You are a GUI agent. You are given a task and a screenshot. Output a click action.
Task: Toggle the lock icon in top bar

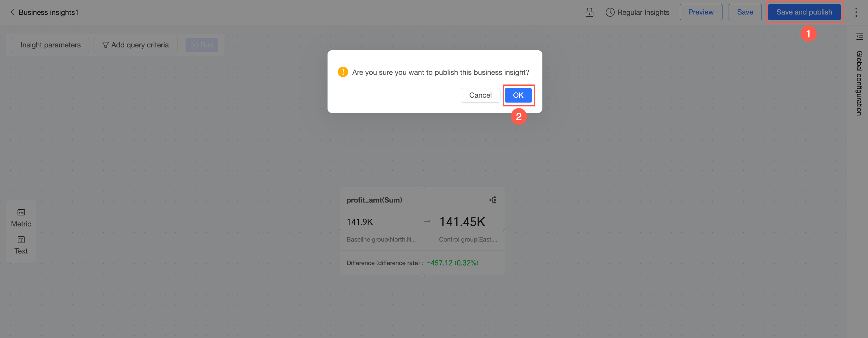pos(589,12)
